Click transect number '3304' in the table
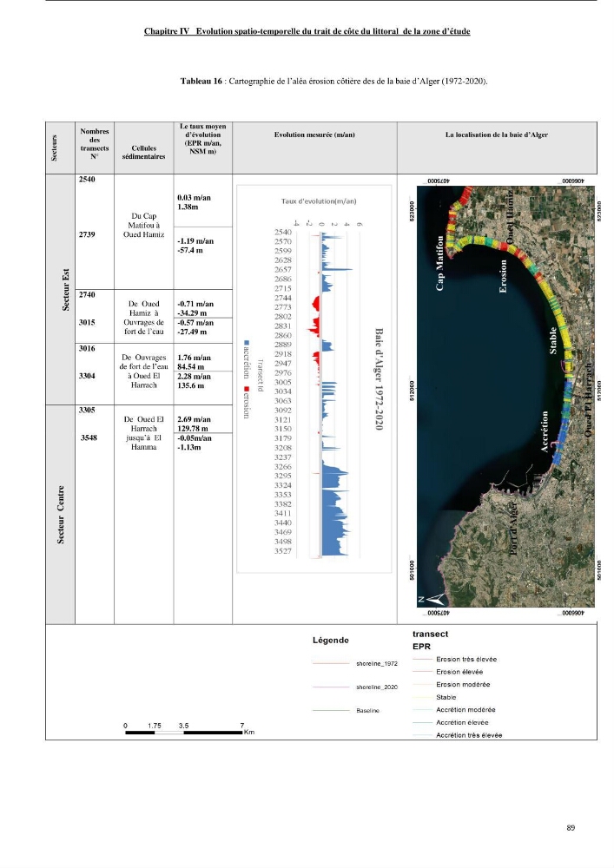 click(x=87, y=376)
